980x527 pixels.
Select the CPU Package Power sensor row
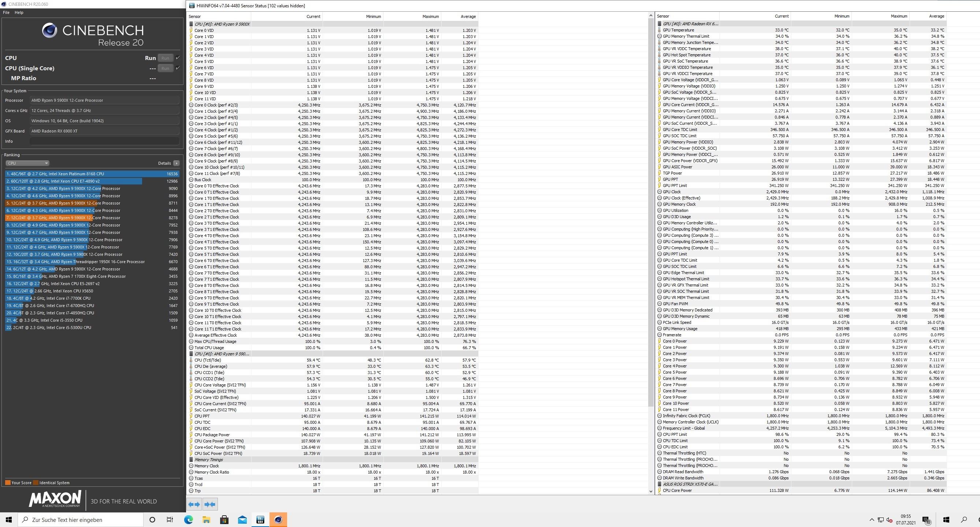coord(333,435)
